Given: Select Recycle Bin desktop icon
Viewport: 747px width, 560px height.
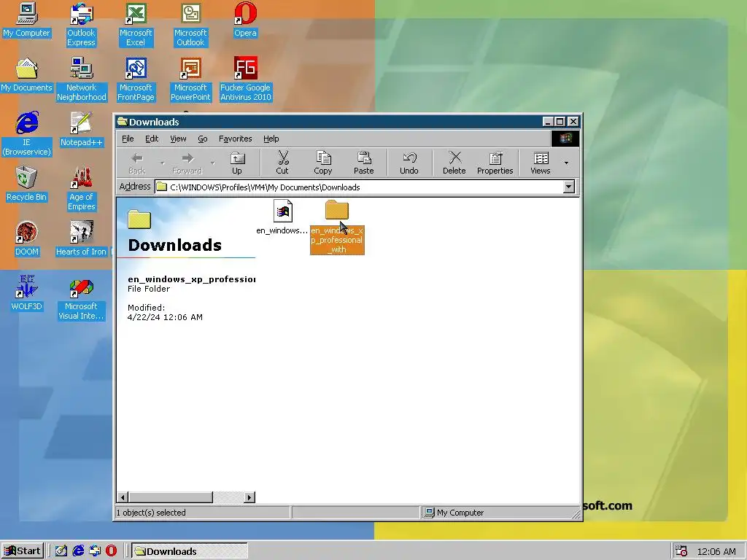Looking at the screenshot, I should click(26, 184).
